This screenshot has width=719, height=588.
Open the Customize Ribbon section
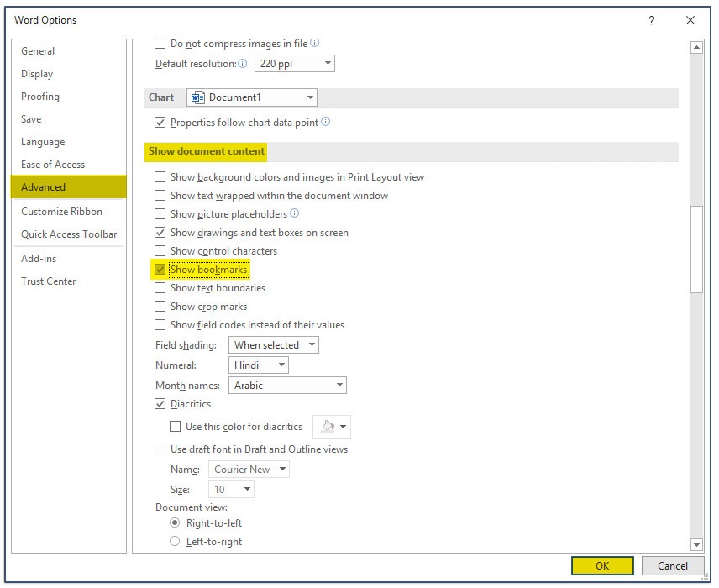pos(61,212)
